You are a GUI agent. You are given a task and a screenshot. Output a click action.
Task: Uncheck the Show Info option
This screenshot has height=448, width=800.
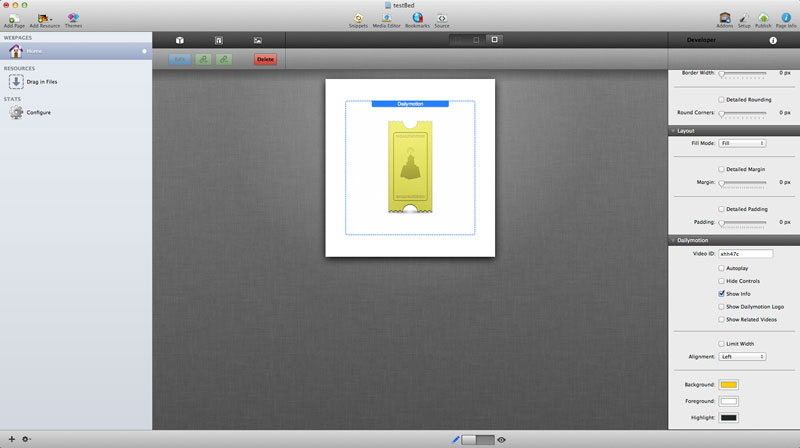[722, 294]
